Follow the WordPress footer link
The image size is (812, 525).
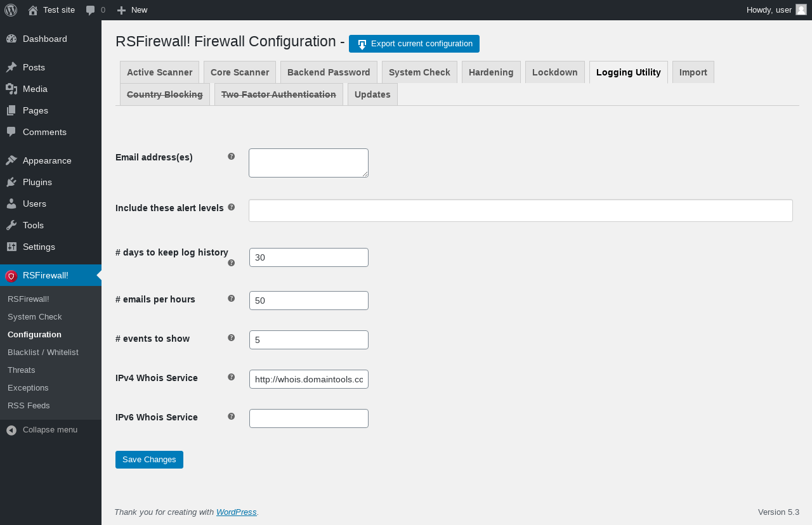pos(236,512)
